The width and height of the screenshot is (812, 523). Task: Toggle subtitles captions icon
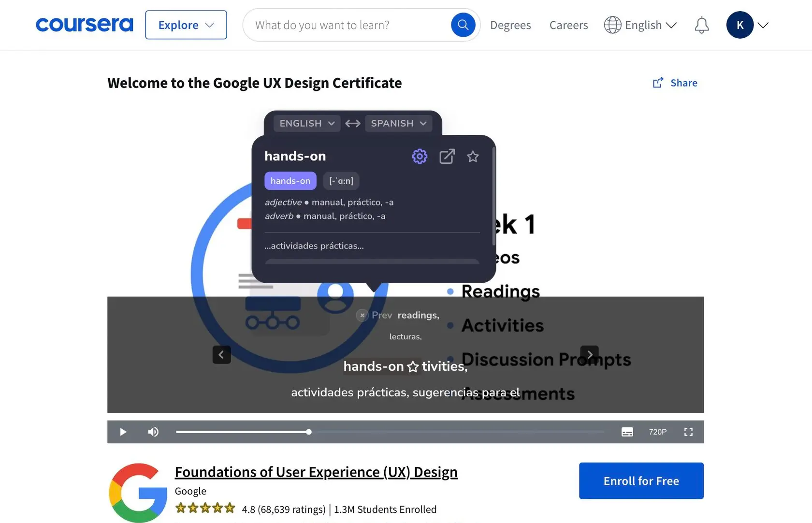pyautogui.click(x=627, y=432)
